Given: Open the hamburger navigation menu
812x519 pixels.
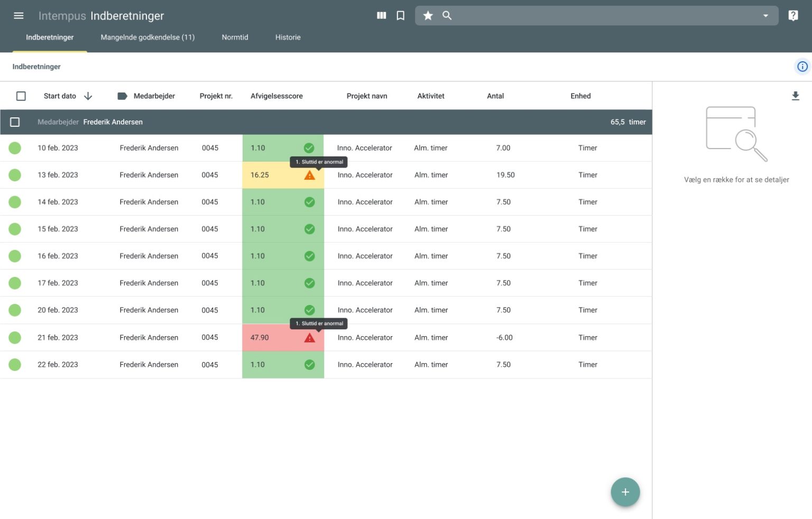Looking at the screenshot, I should coord(19,16).
